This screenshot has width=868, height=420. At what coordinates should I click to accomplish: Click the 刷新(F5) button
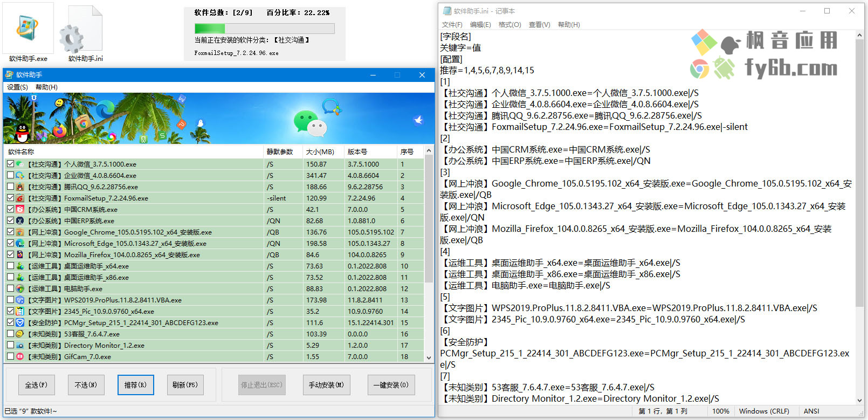(185, 385)
